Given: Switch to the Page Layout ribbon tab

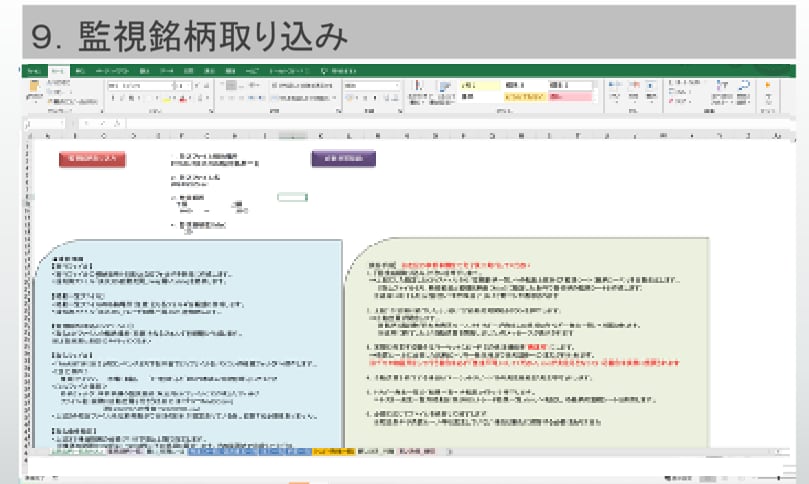Looking at the screenshot, I should pos(112,71).
